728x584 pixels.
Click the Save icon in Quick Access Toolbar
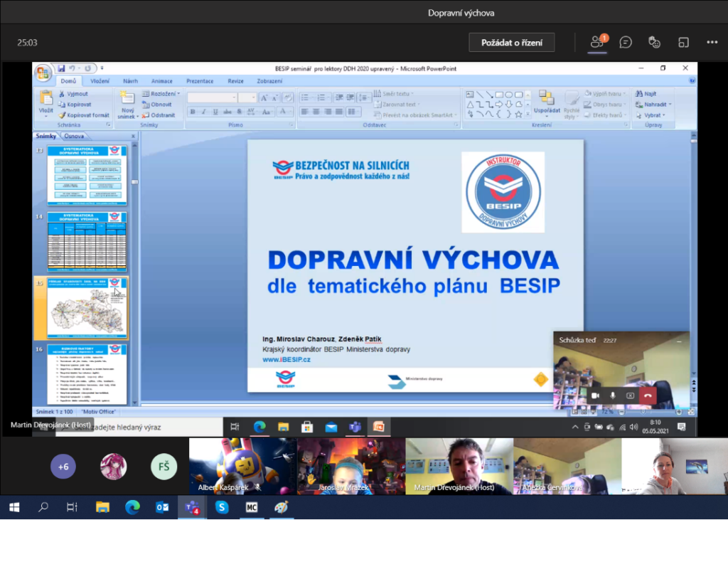point(61,68)
